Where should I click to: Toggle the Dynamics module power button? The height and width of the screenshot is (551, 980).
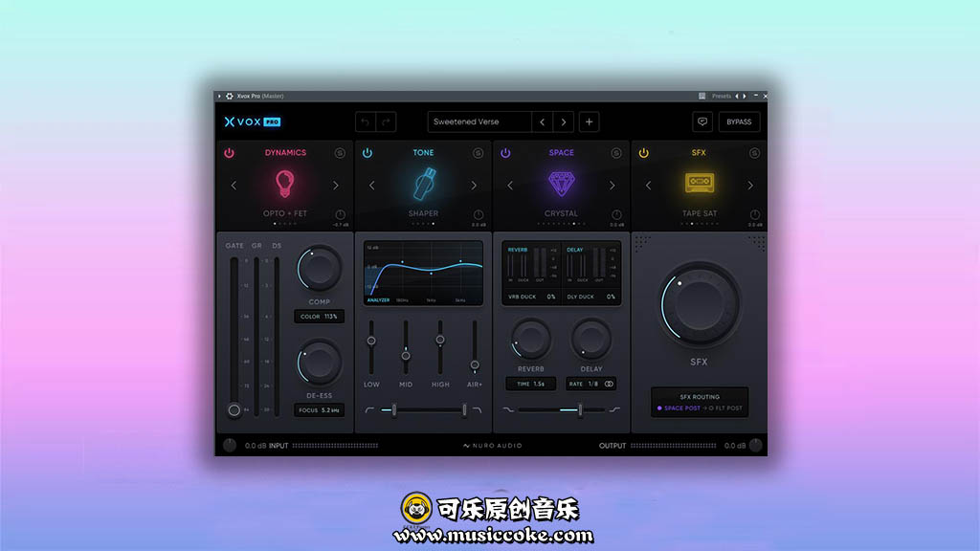[230, 153]
